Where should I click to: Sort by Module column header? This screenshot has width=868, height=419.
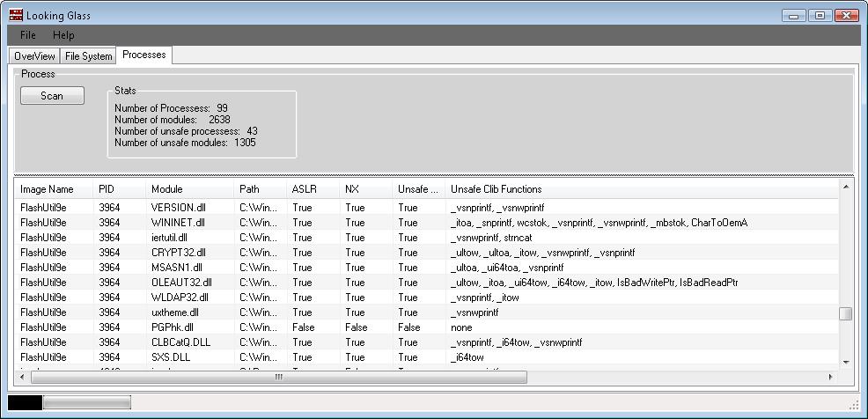pyautogui.click(x=190, y=189)
